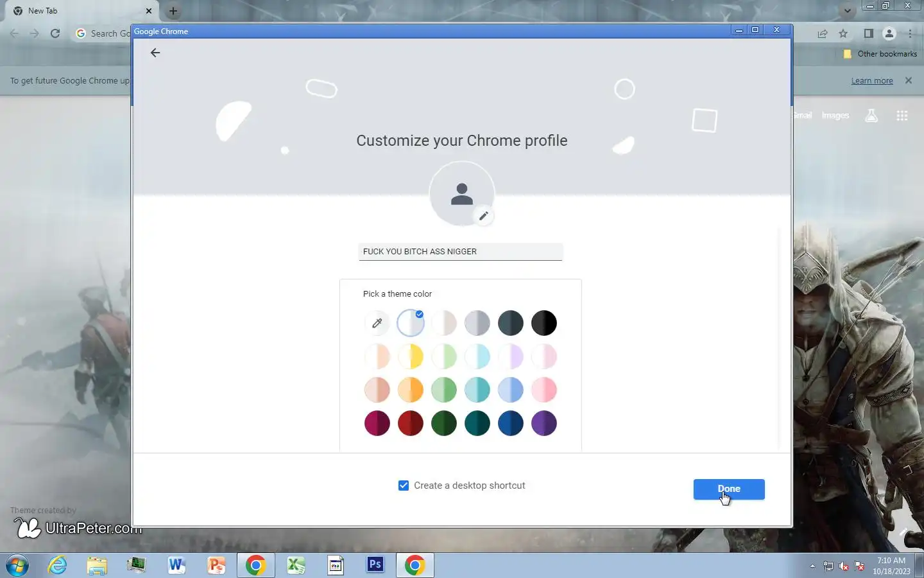Toggle the Chrome side panel icon

pos(868,33)
